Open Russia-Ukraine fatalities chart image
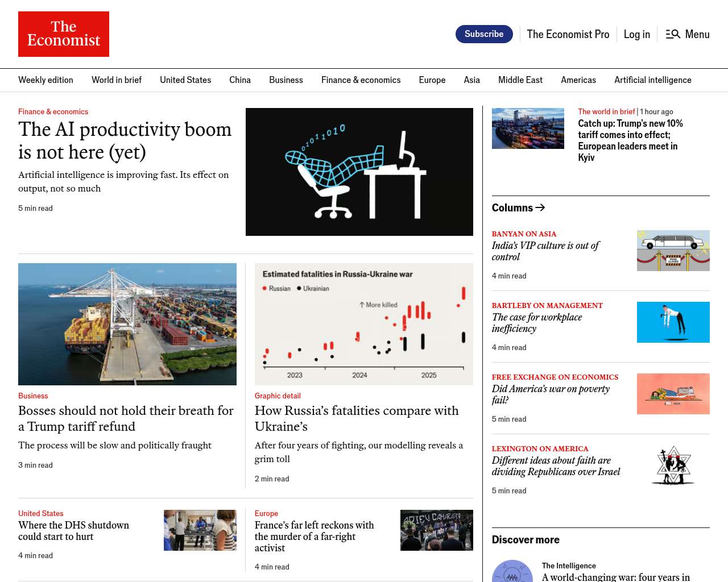This screenshot has height=582, width=728. [x=364, y=324]
